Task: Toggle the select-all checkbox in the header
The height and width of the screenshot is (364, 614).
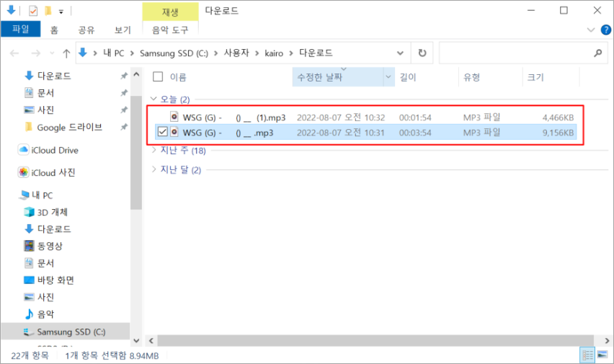Action: [158, 77]
